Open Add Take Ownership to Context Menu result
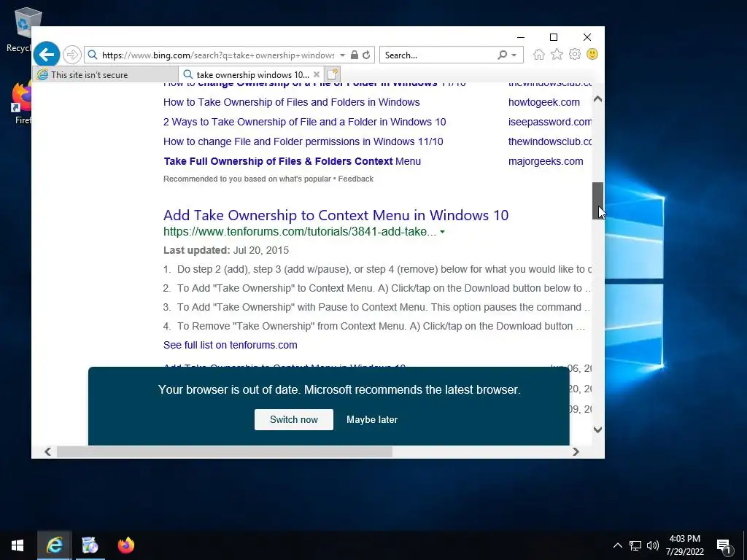 pyautogui.click(x=336, y=215)
